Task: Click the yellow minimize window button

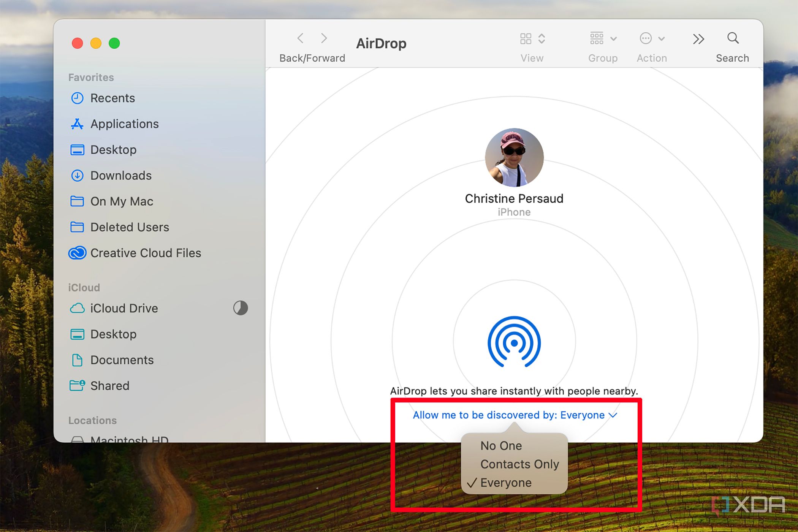Action: pos(96,43)
